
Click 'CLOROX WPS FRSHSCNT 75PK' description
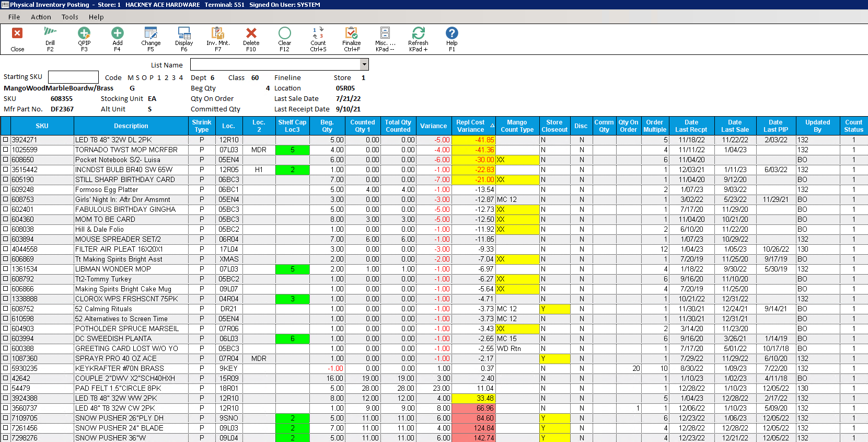[126, 299]
